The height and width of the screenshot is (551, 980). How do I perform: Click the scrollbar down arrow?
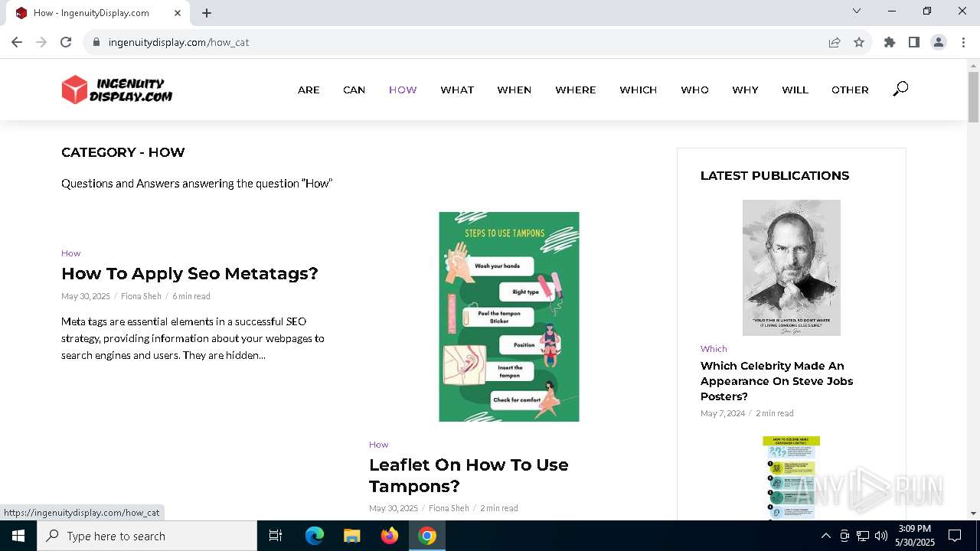pos(973,514)
